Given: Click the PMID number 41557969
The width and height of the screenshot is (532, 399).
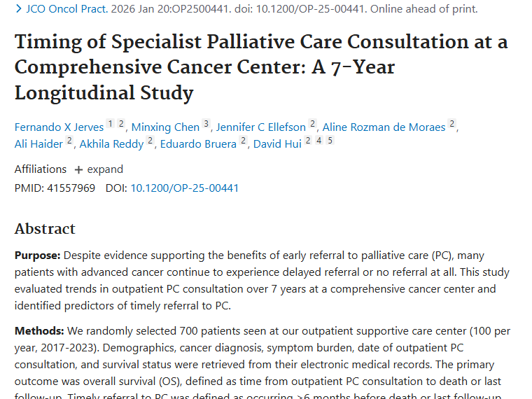Looking at the screenshot, I should pyautogui.click(x=70, y=188).
